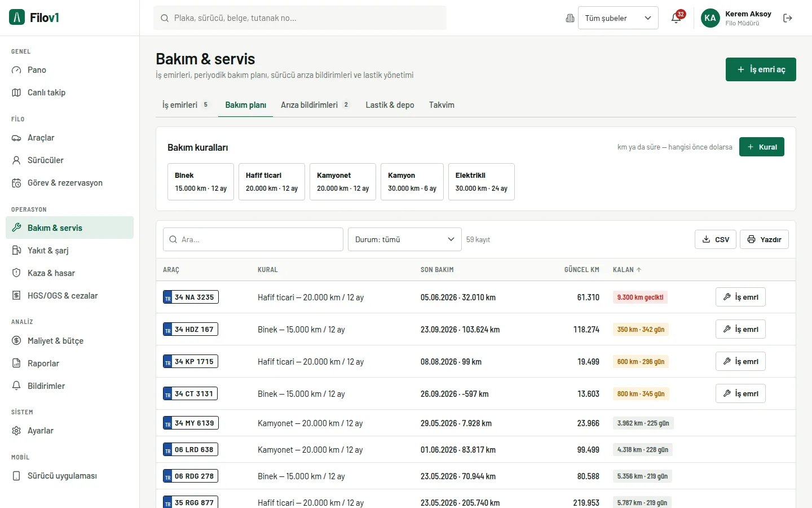
Task: Add a new rule with Kural button
Action: tap(762, 147)
